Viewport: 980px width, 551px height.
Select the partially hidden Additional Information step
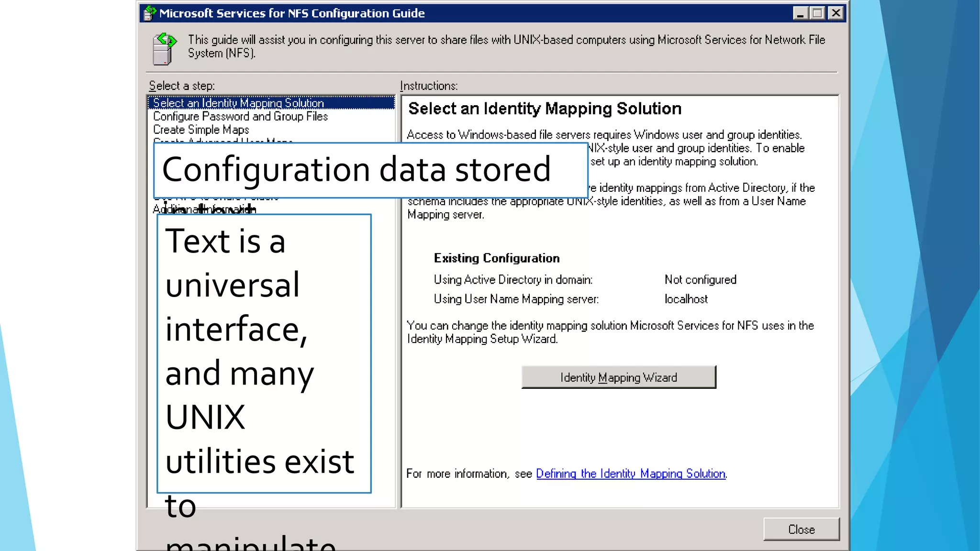click(204, 209)
